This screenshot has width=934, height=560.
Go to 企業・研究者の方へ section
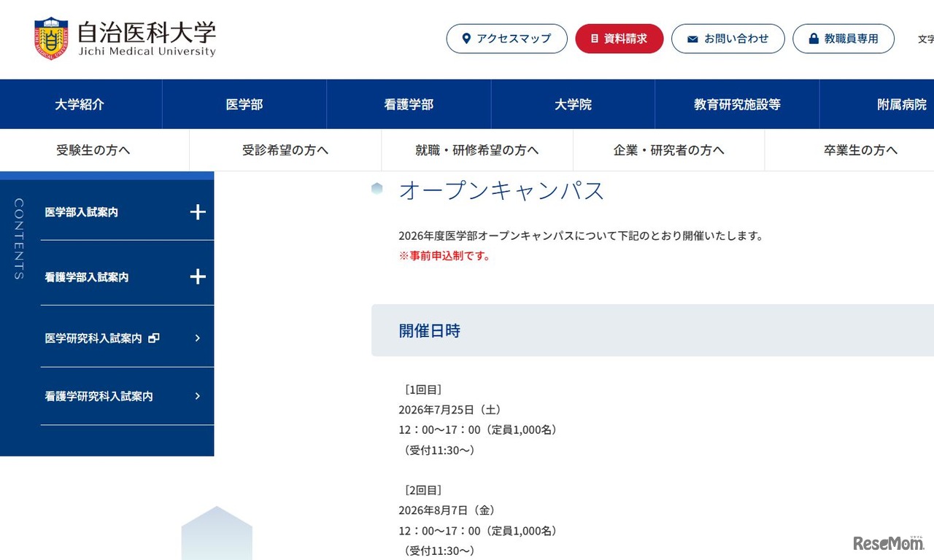pos(669,150)
